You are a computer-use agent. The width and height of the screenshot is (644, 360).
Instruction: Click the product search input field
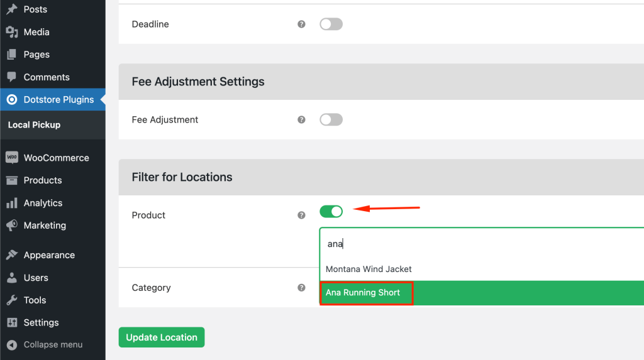tap(478, 244)
